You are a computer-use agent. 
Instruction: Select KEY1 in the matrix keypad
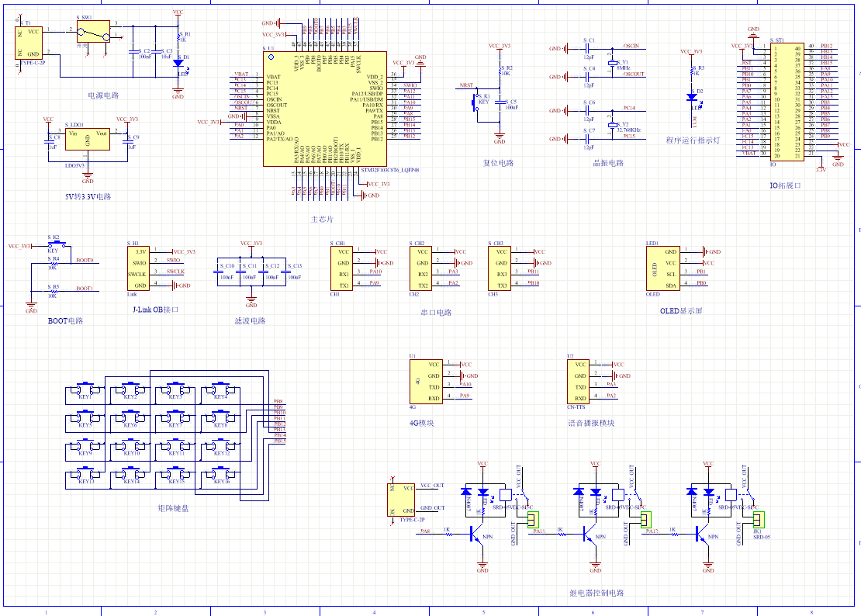pyautogui.click(x=85, y=389)
